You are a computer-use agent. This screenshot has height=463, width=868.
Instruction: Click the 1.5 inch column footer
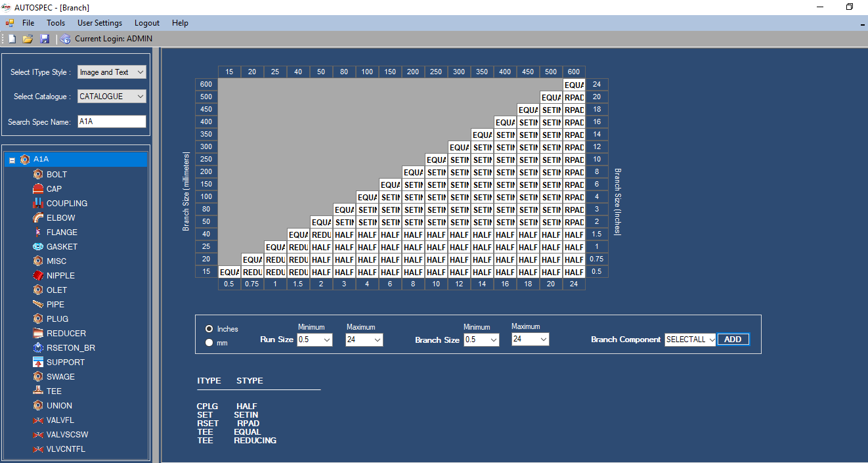click(x=298, y=284)
